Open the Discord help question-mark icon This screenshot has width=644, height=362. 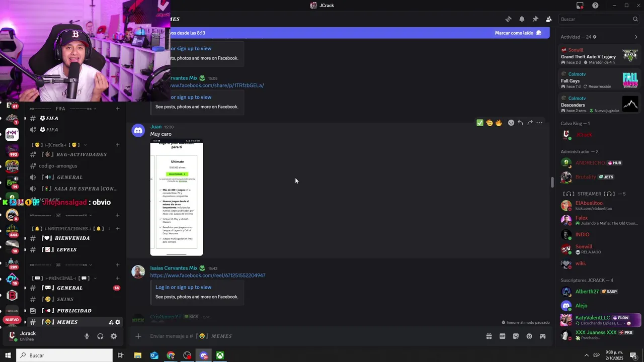595,6
